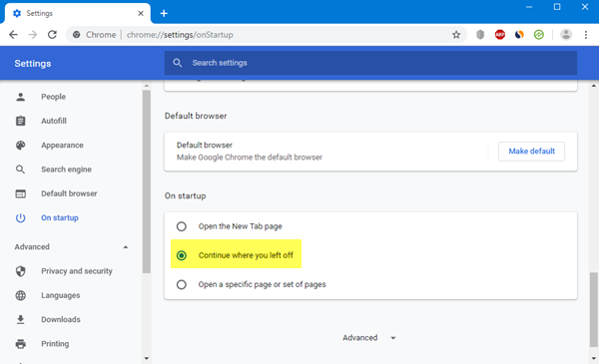The height and width of the screenshot is (364, 599).
Task: Bookmark this page with the star icon
Action: 456,35
